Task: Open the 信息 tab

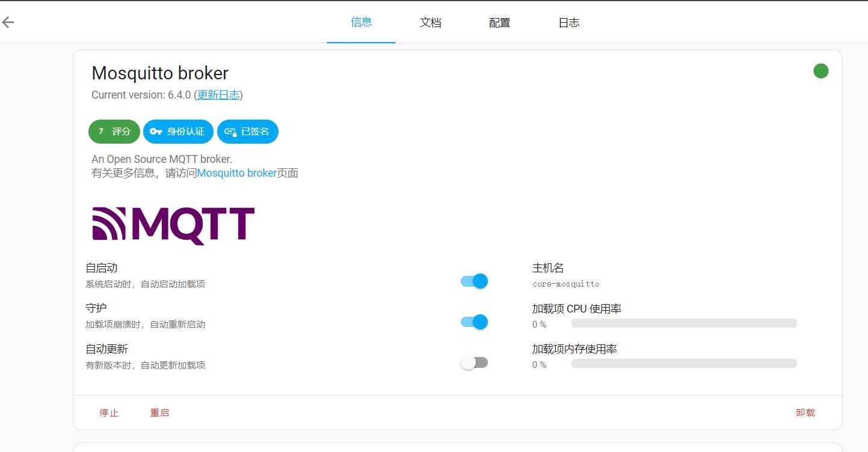Action: 361,22
